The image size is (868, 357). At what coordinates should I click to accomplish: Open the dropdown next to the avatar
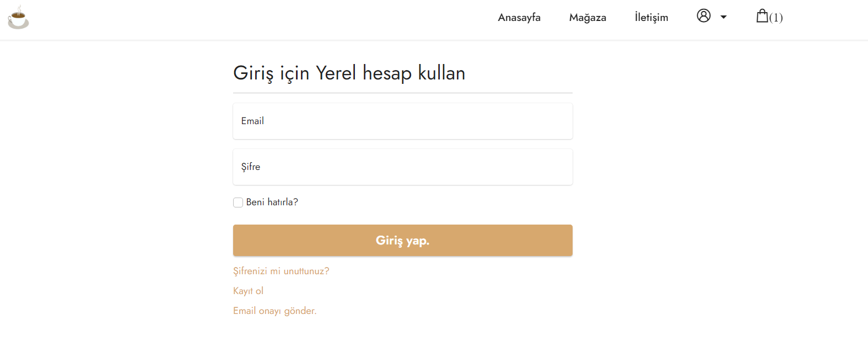[723, 17]
